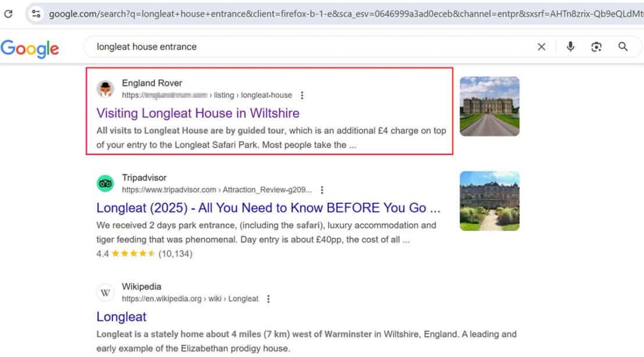This screenshot has height=357, width=644.
Task: Reload the page with the refresh icon
Action: pos(8,14)
